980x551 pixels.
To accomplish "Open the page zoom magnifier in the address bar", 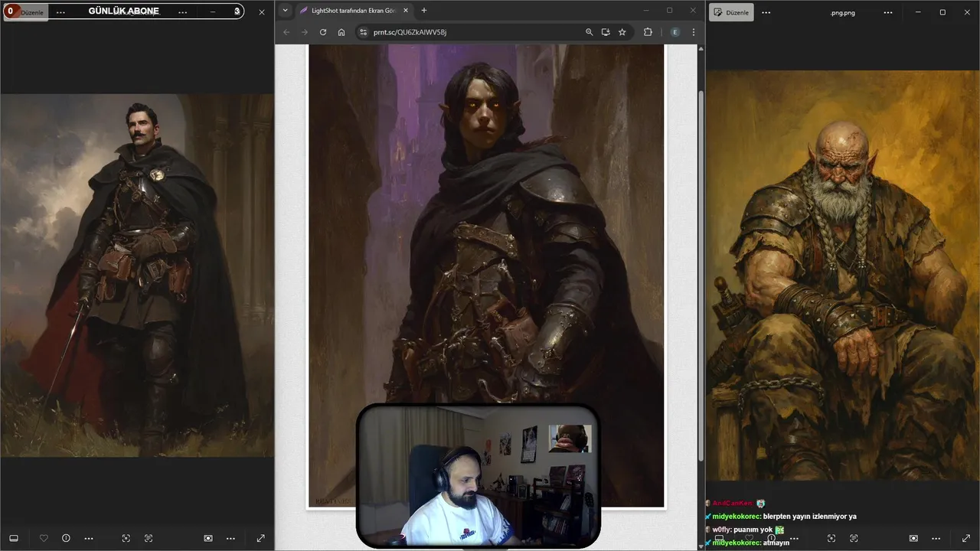I will (589, 32).
